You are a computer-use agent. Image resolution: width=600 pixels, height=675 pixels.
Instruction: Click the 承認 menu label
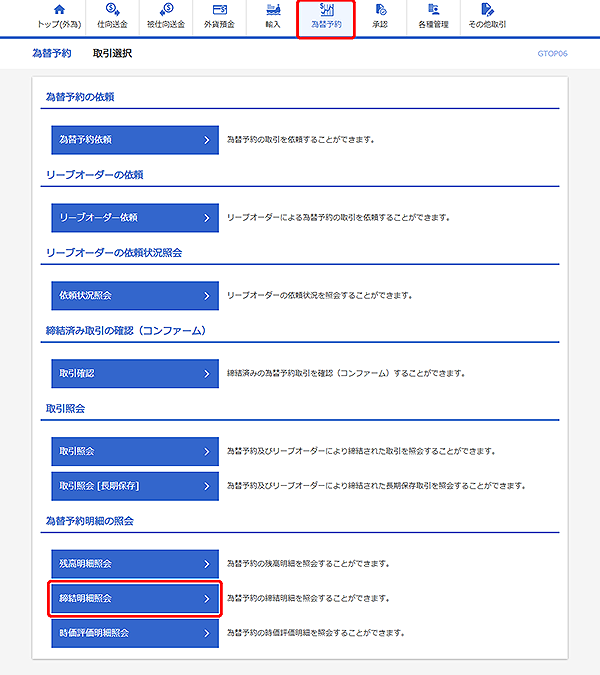(x=380, y=25)
